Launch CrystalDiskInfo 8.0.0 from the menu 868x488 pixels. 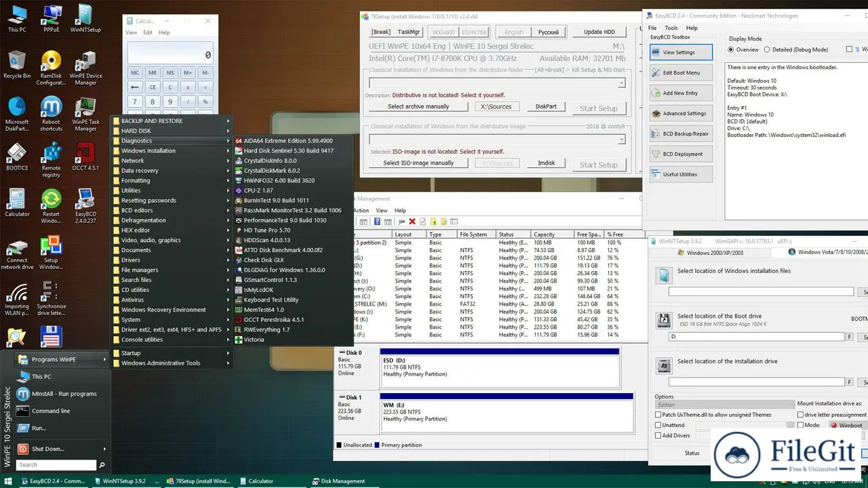point(293,161)
